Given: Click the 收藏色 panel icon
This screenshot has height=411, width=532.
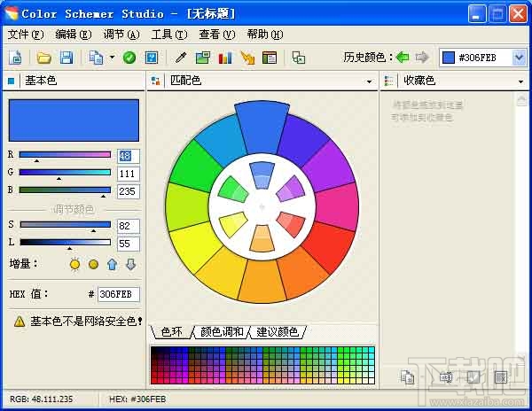Looking at the screenshot, I should [388, 81].
